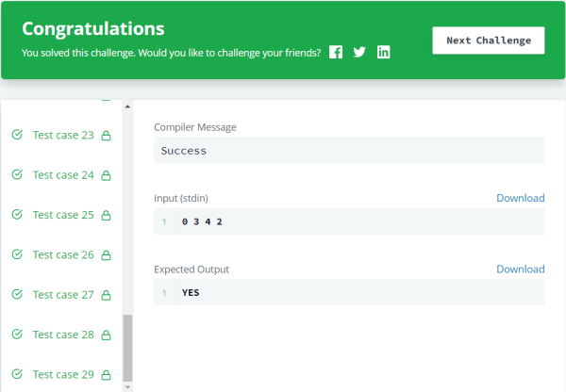Click the lock icon beside Test case 25
The width and height of the screenshot is (566, 392).
pyautogui.click(x=106, y=216)
